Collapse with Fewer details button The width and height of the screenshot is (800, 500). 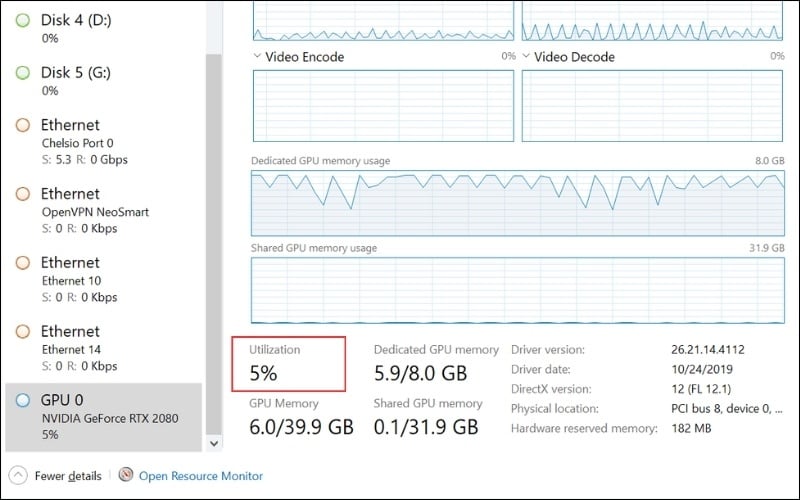click(x=56, y=476)
